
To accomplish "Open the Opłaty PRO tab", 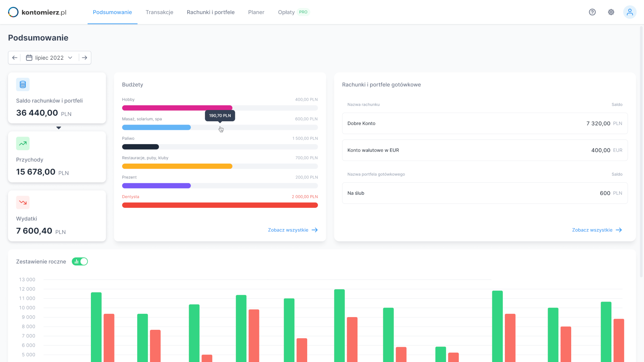I will 293,12.
